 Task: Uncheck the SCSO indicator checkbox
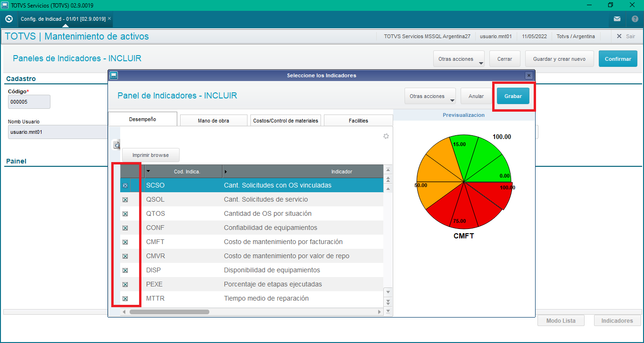click(125, 186)
